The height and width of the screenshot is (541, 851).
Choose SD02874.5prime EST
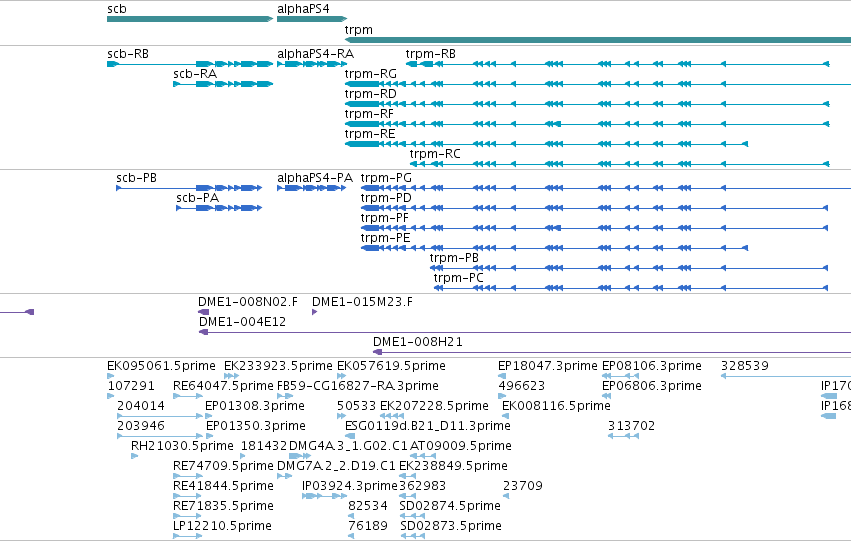(x=412, y=516)
